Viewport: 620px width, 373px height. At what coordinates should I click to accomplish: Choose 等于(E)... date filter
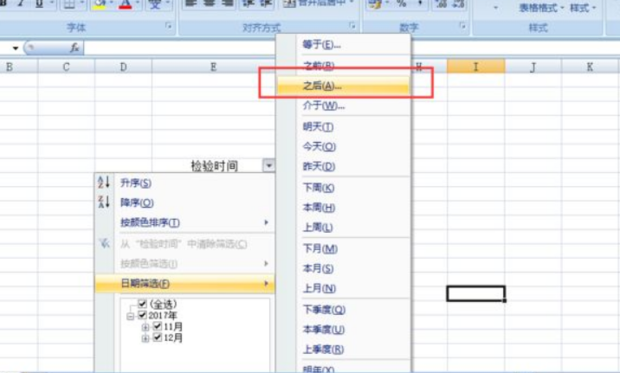tap(343, 45)
